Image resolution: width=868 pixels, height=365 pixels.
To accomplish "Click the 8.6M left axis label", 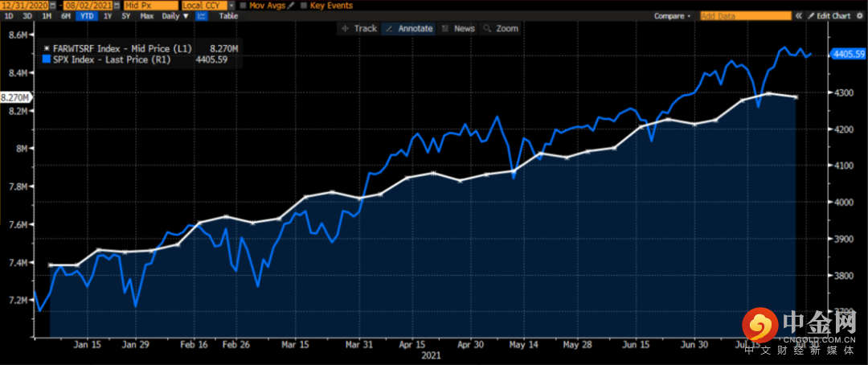I will (18, 35).
